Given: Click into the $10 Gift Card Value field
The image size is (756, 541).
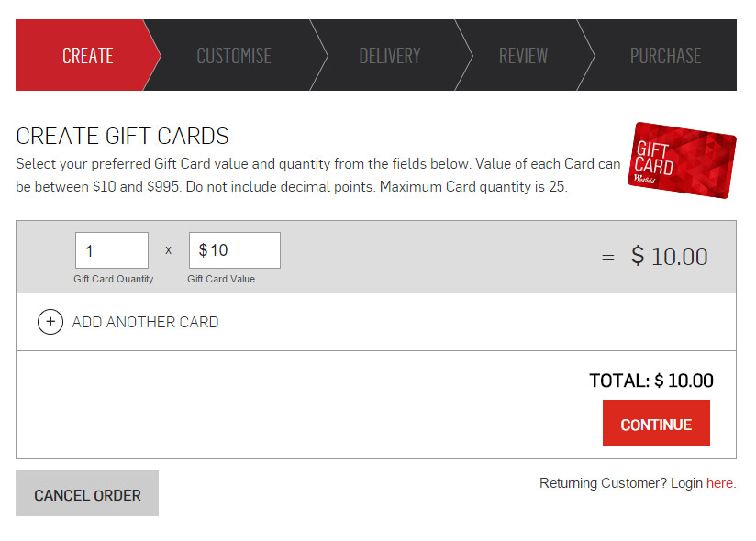Looking at the screenshot, I should tap(234, 250).
